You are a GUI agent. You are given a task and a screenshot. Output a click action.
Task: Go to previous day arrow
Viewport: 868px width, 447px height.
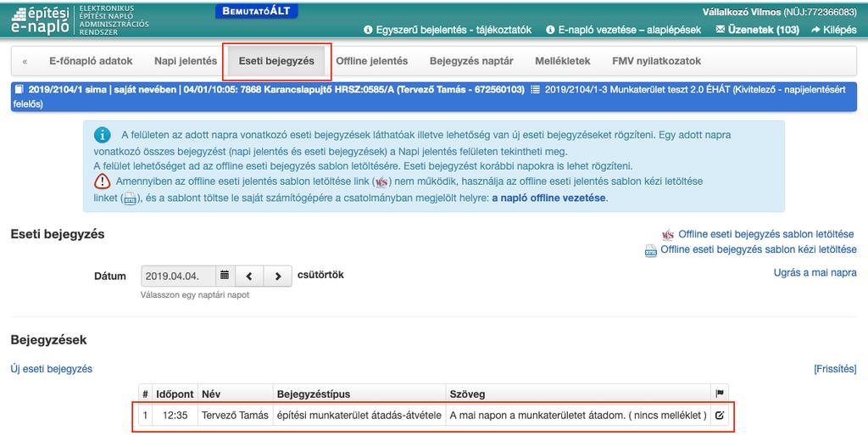click(249, 276)
